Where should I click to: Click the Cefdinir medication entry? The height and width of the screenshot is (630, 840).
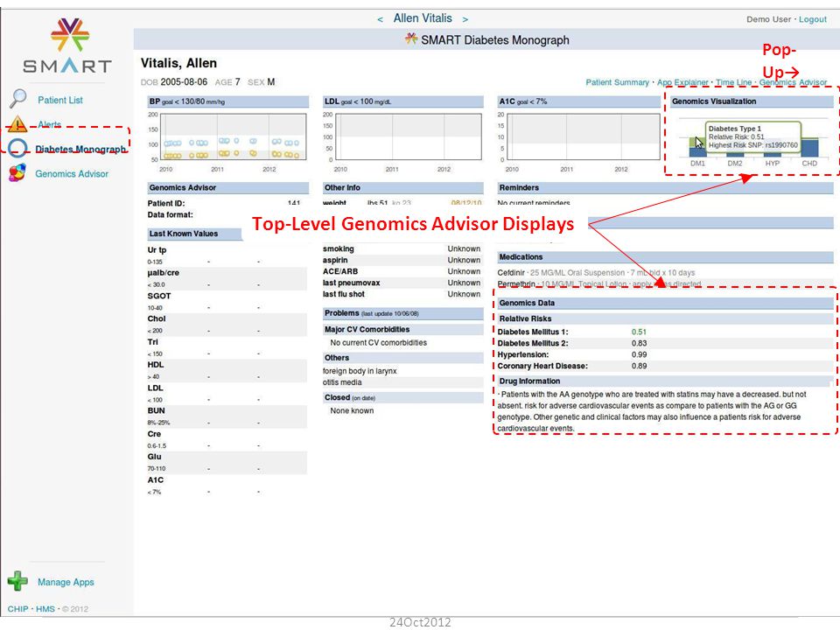[x=596, y=273]
